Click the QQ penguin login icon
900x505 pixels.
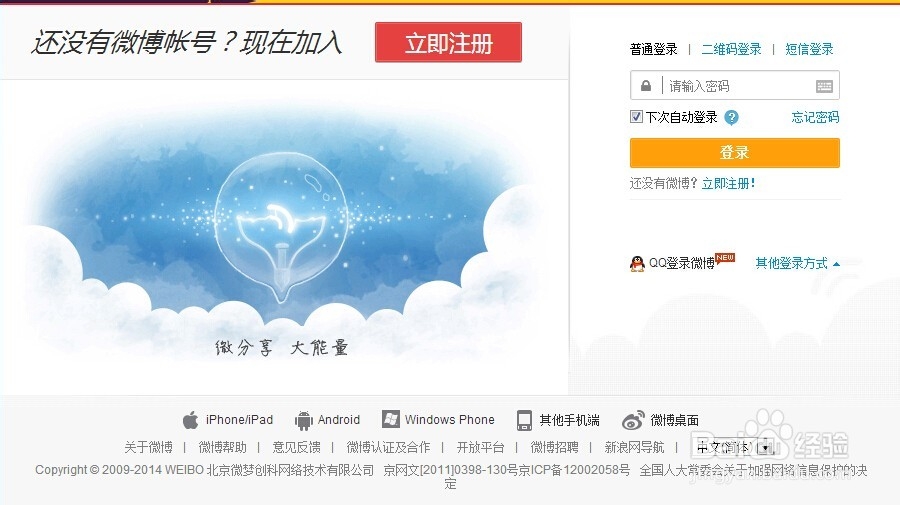point(637,263)
